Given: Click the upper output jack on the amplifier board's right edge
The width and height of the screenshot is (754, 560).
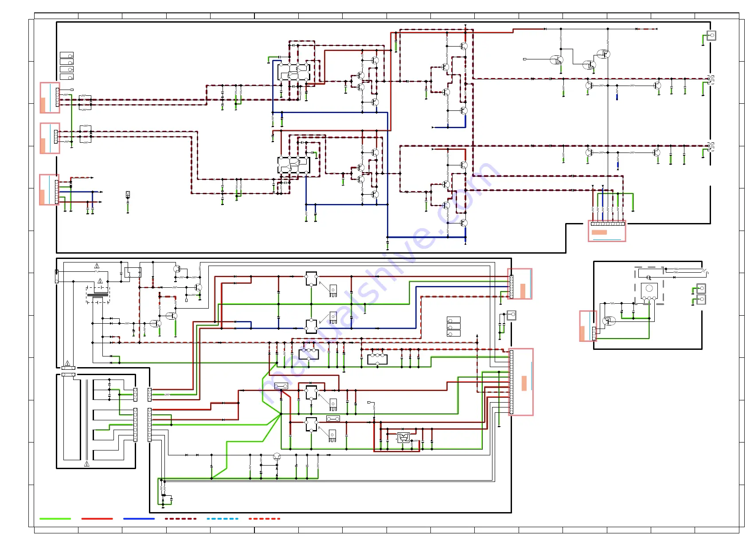Looking at the screenshot, I should click(x=710, y=79).
